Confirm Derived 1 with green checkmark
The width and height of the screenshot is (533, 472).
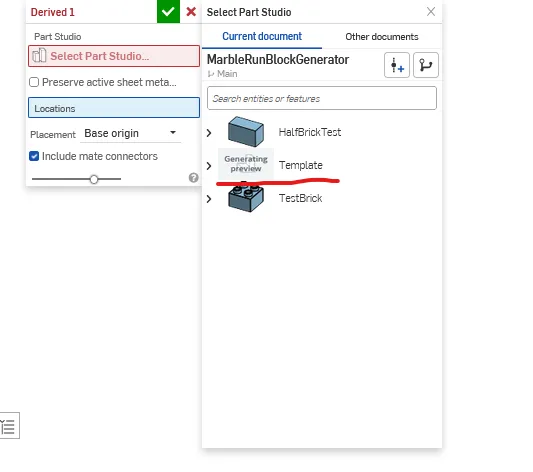[168, 12]
